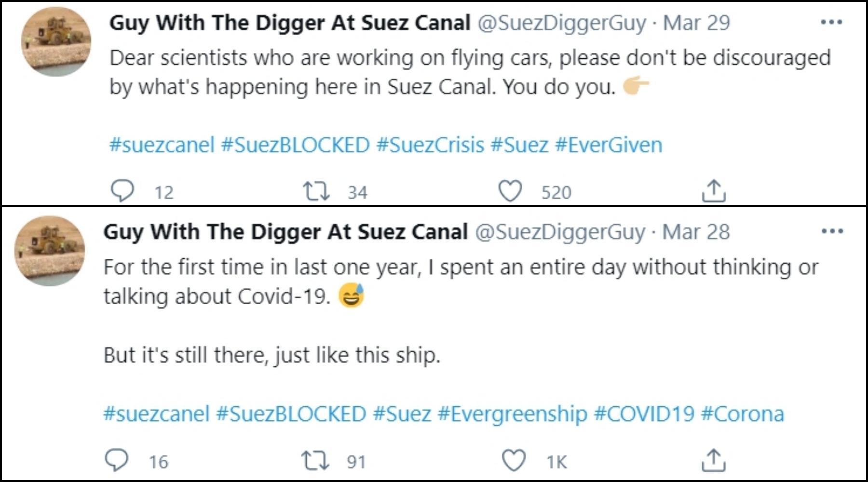The image size is (868, 482).
Task: Open more options for Mar 29 tweet
Action: [831, 22]
